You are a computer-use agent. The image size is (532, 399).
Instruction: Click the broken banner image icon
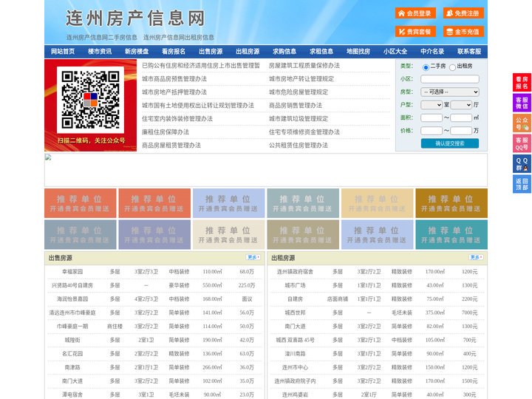[x=48, y=157]
